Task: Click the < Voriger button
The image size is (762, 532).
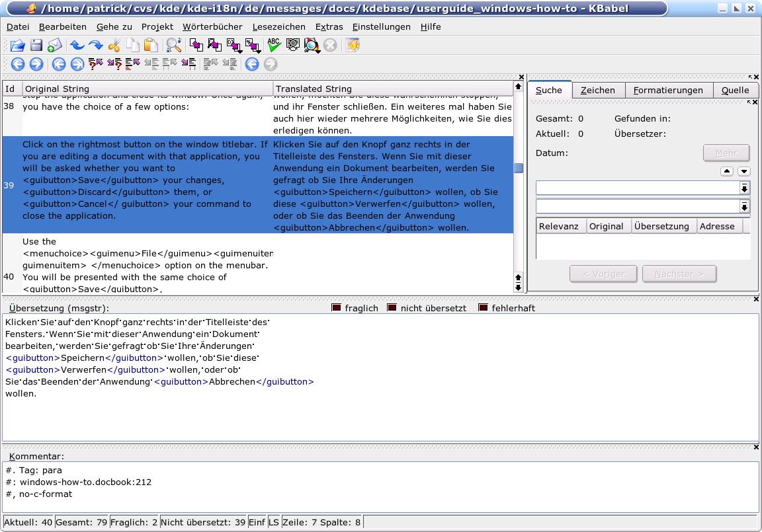Action: 603,274
